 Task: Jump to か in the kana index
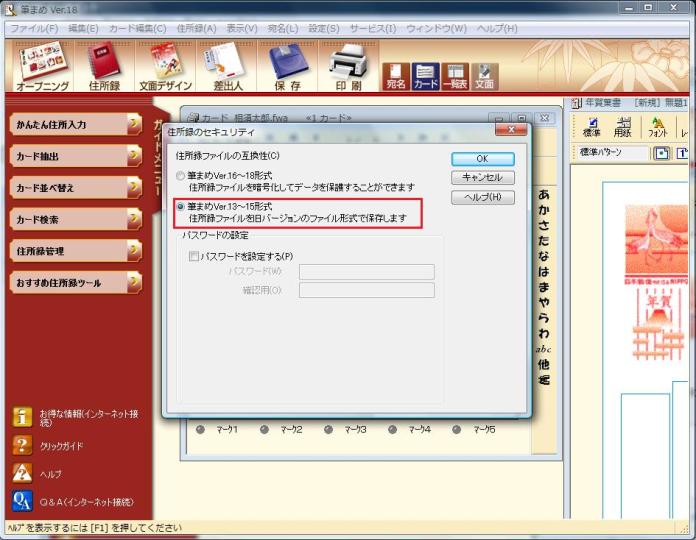544,210
